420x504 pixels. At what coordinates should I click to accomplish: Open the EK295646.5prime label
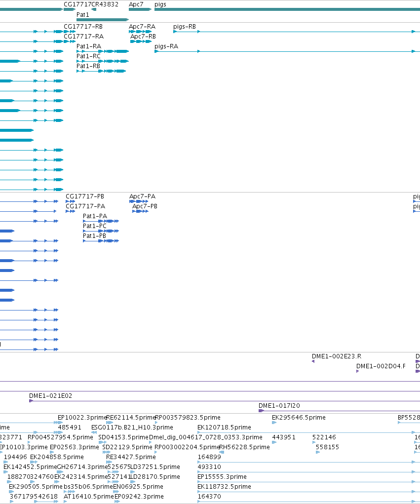[x=299, y=418]
